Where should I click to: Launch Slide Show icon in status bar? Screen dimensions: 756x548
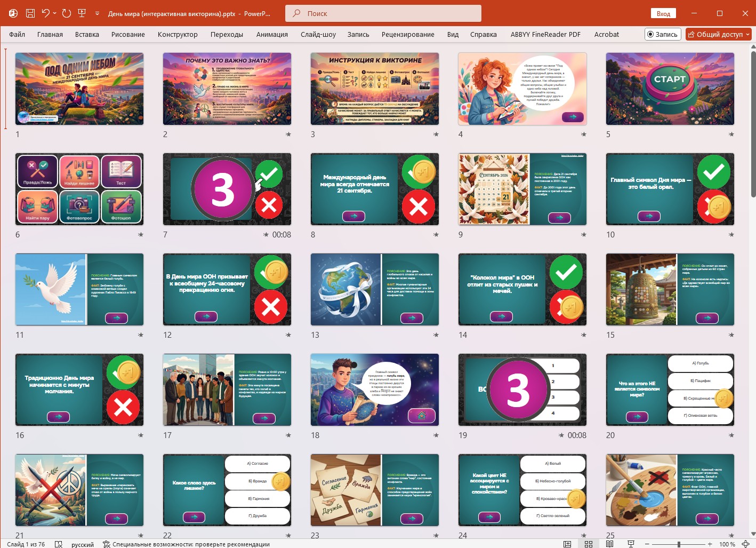pyautogui.click(x=631, y=544)
